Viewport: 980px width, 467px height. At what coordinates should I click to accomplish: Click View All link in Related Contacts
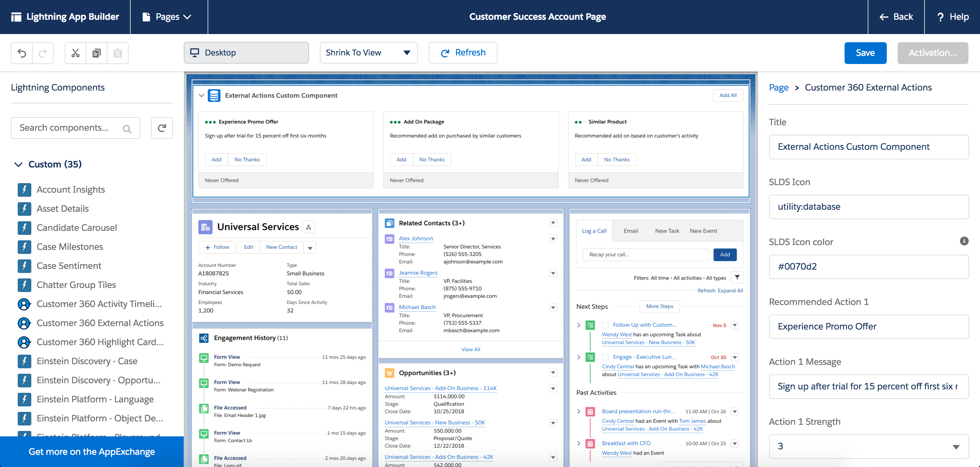click(471, 349)
